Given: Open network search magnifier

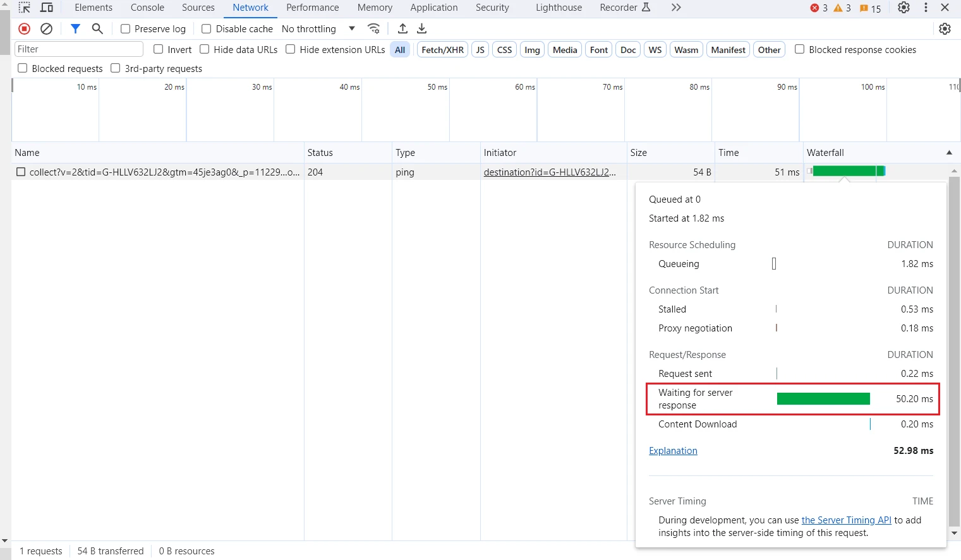Looking at the screenshot, I should [97, 28].
